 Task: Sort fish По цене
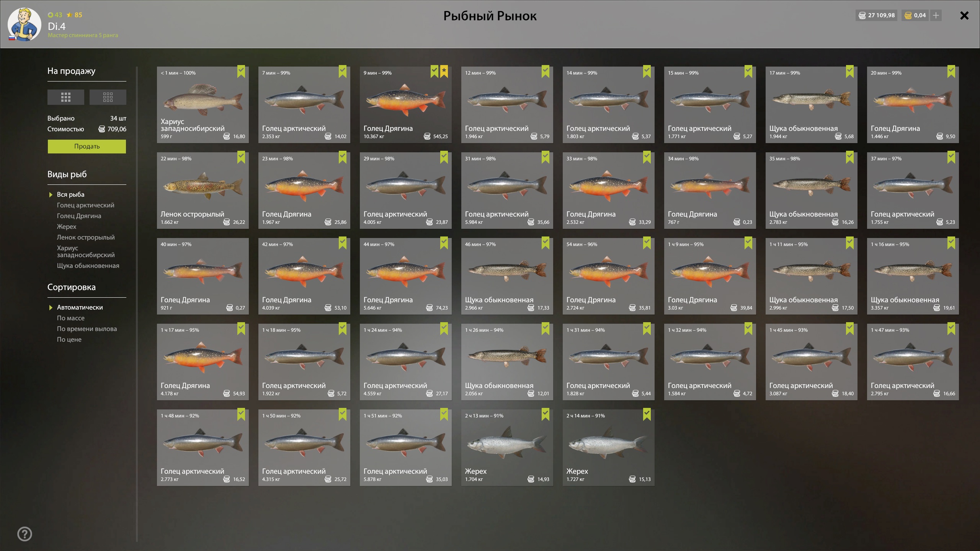tap(69, 339)
